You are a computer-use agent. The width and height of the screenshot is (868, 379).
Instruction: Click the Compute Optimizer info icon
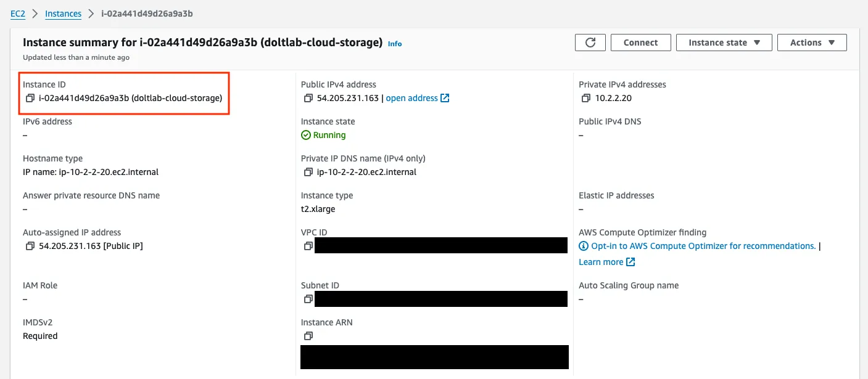click(583, 245)
